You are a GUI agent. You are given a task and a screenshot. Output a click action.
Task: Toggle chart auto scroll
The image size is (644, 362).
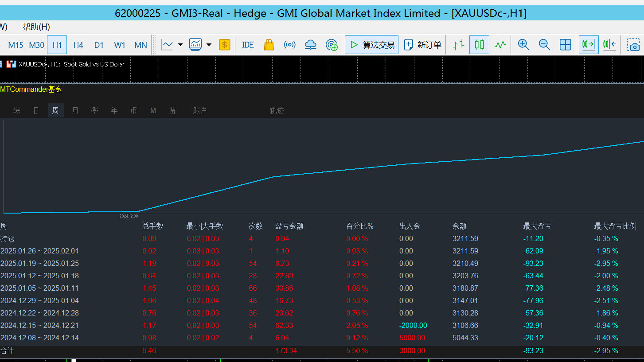[589, 45]
